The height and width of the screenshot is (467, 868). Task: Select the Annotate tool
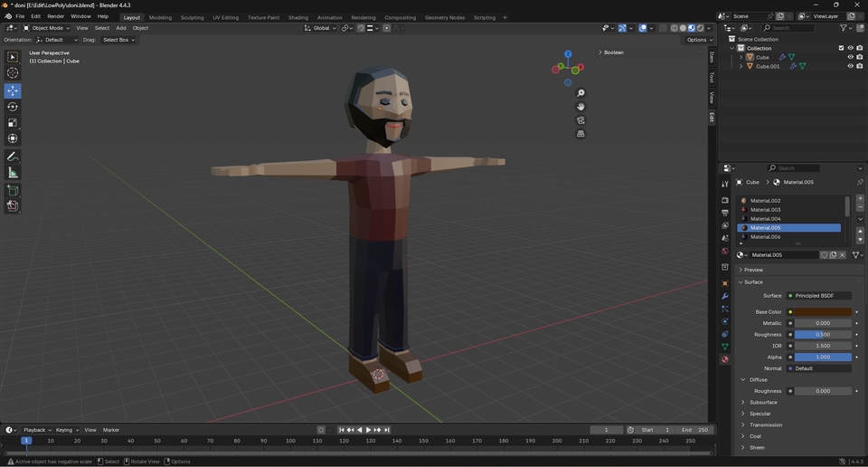pos(12,157)
